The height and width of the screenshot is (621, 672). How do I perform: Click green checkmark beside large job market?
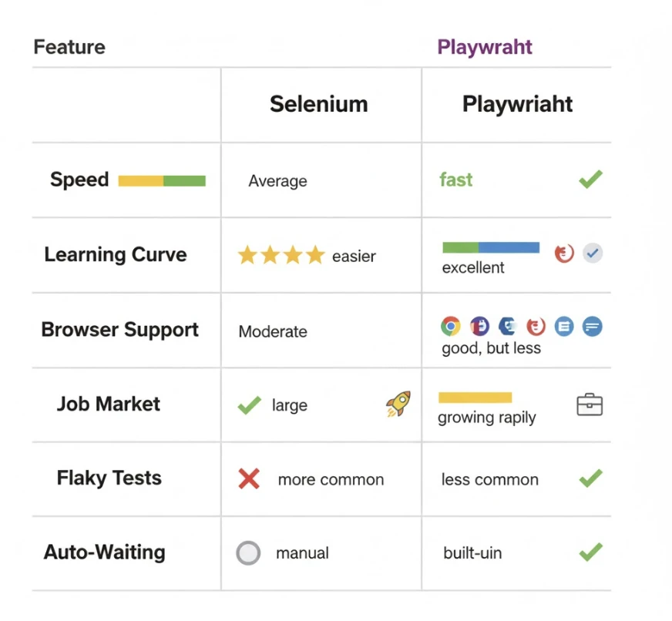pyautogui.click(x=249, y=405)
